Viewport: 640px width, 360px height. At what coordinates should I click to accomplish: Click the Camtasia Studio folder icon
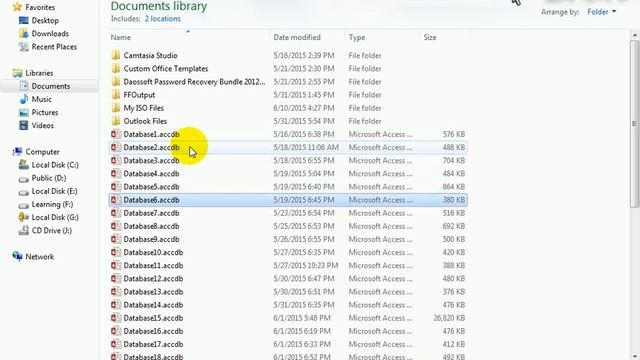[x=116, y=55]
